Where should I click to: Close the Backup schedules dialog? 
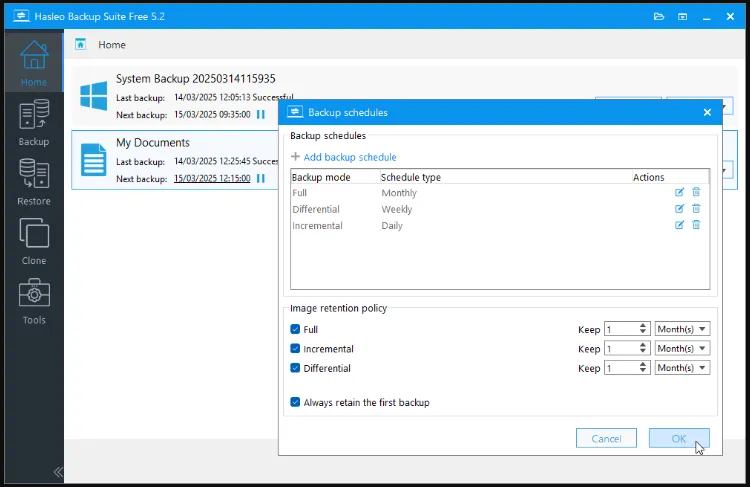pos(707,112)
